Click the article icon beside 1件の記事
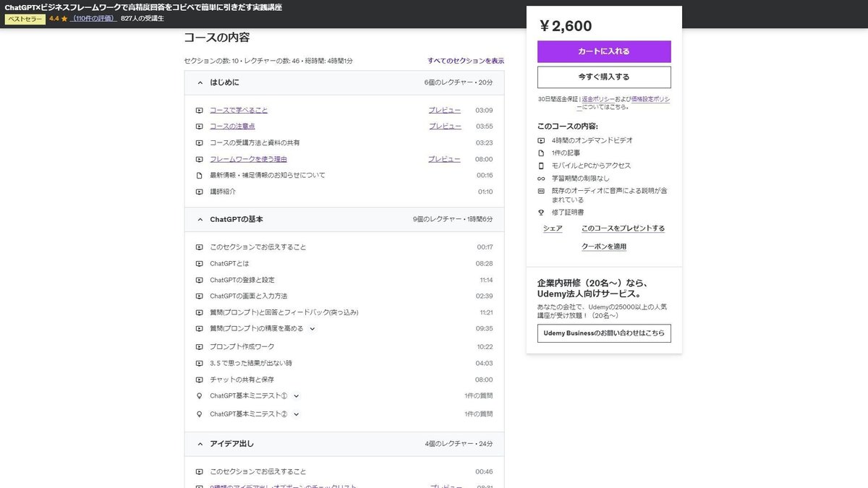Viewport: 868px width, 488px height. 541,153
